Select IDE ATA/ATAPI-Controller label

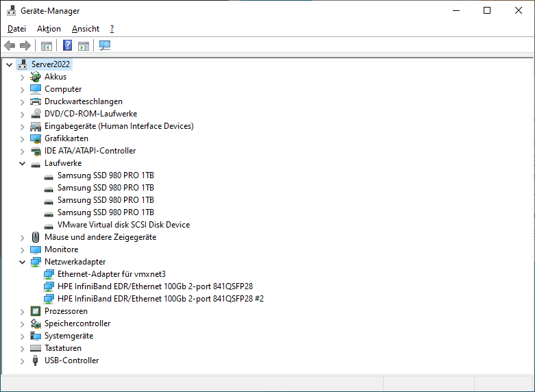click(x=90, y=151)
